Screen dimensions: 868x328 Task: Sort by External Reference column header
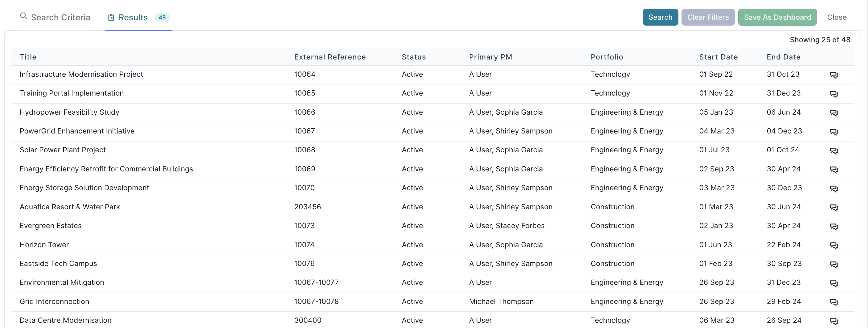pos(330,57)
